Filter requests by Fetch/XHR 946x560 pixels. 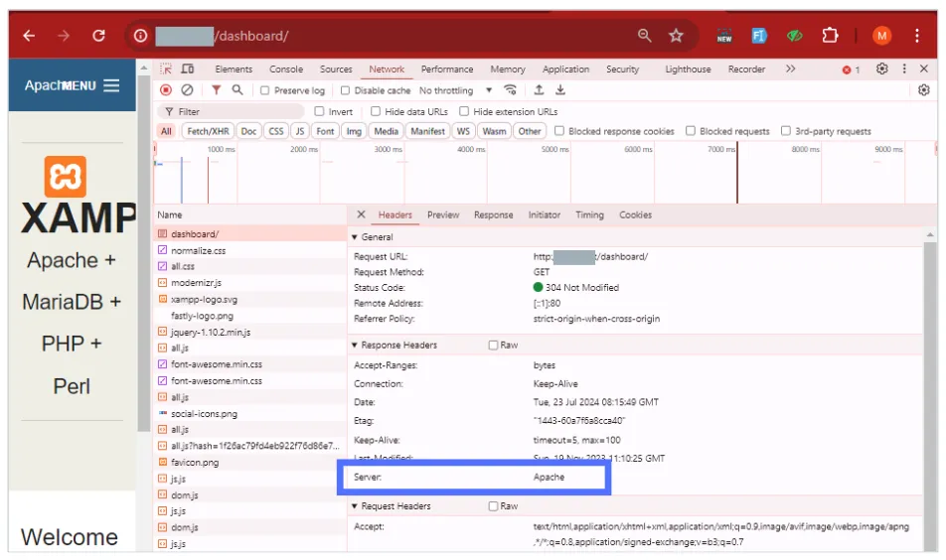pyautogui.click(x=208, y=131)
